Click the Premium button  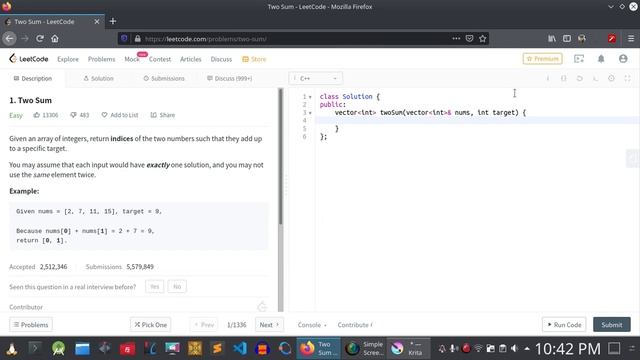tap(542, 59)
